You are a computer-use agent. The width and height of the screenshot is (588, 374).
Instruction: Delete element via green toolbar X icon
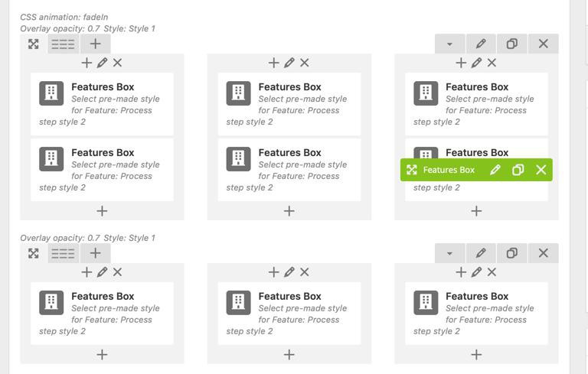click(x=541, y=170)
